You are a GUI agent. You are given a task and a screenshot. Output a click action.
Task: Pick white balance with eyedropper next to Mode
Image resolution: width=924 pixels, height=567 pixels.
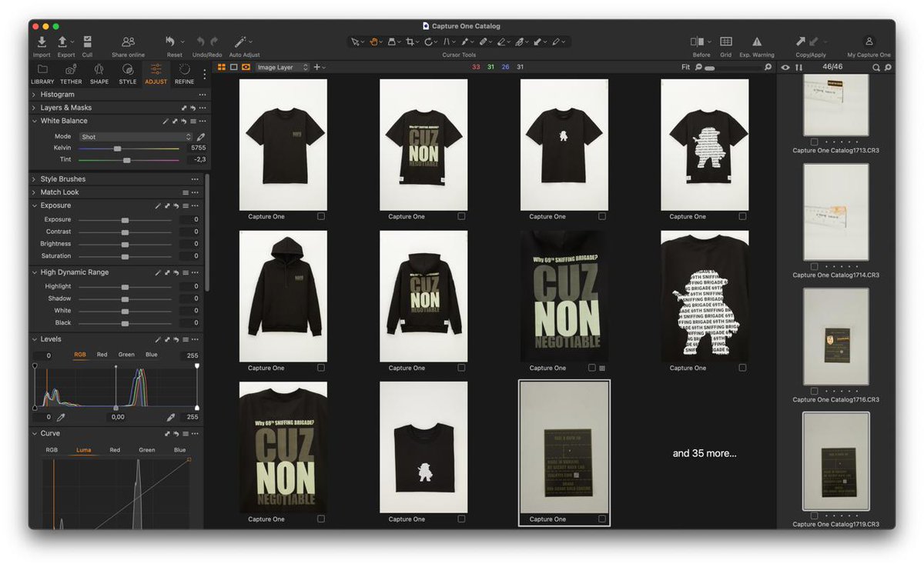[x=201, y=136]
